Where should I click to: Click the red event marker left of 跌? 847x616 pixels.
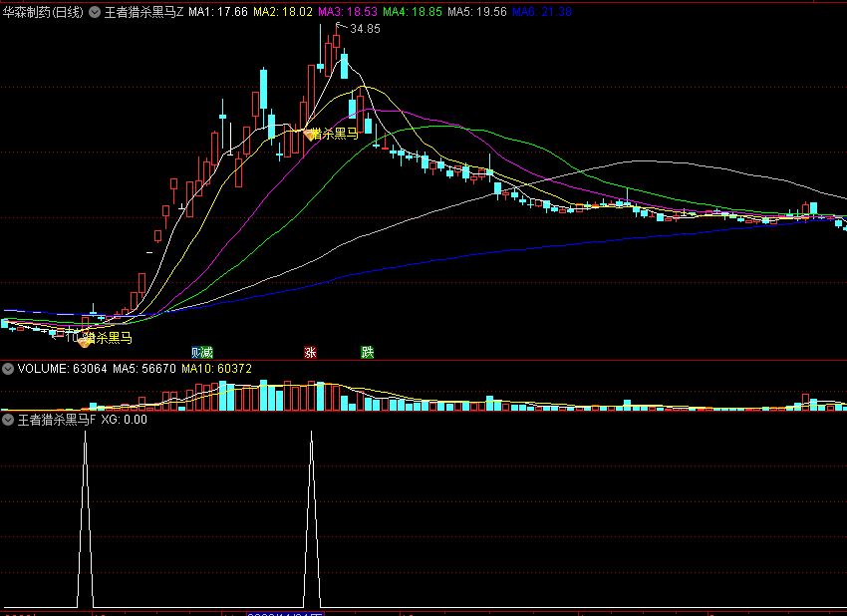[x=310, y=353]
